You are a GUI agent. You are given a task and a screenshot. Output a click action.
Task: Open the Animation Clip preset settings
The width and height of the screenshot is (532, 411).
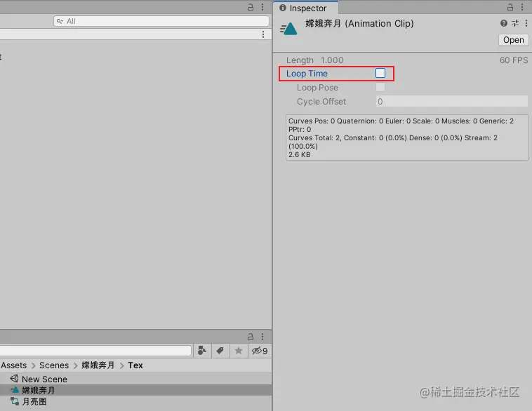(x=515, y=23)
